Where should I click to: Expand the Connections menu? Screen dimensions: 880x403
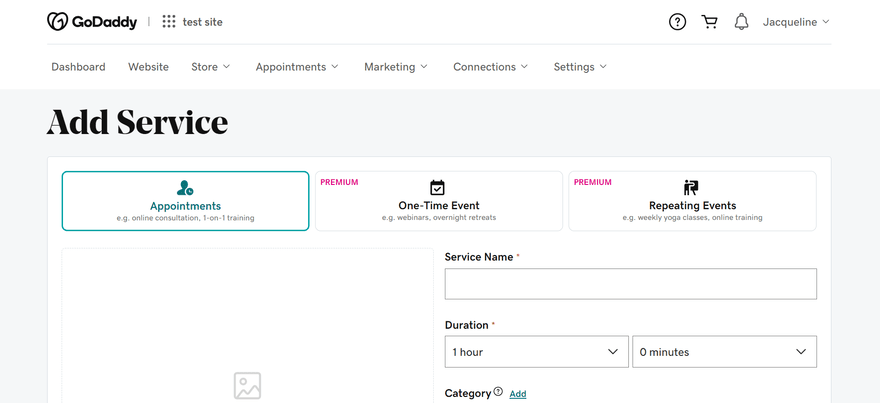[x=491, y=67]
